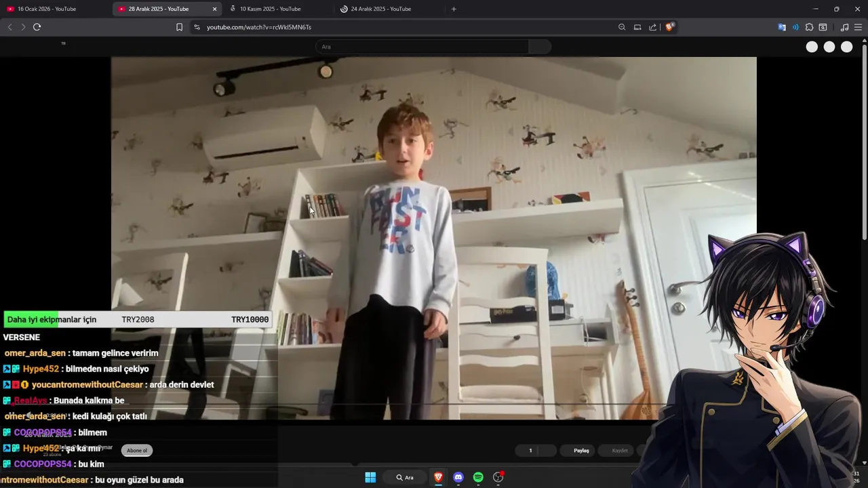Open OBS Studio from the taskbar

[498, 477]
